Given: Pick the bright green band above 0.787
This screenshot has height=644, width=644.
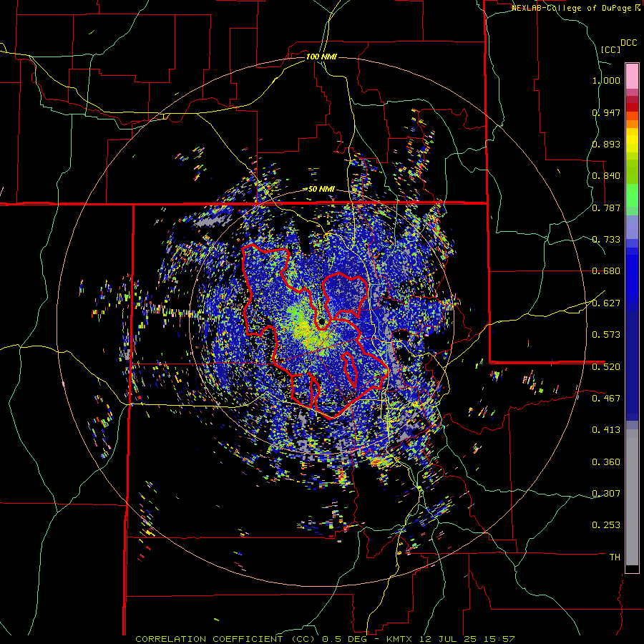Looking at the screenshot, I should coord(632,195).
